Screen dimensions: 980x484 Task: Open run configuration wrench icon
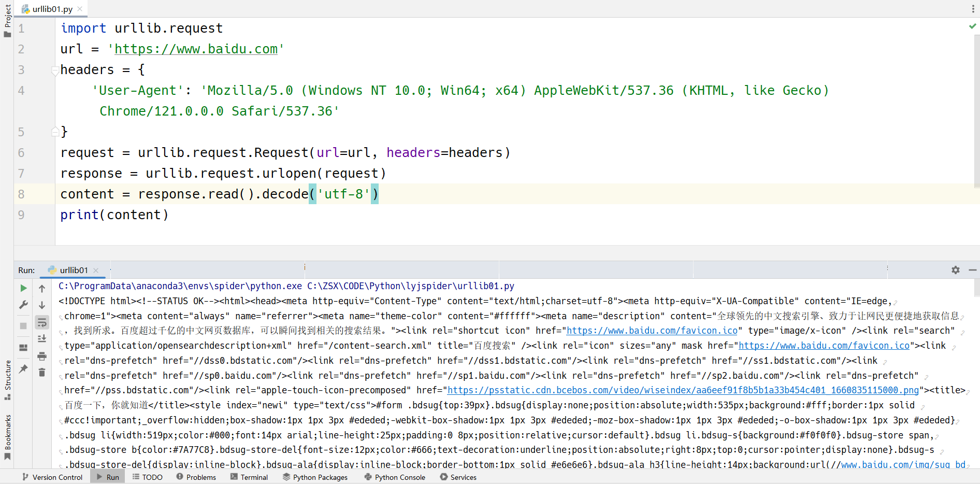(x=23, y=305)
